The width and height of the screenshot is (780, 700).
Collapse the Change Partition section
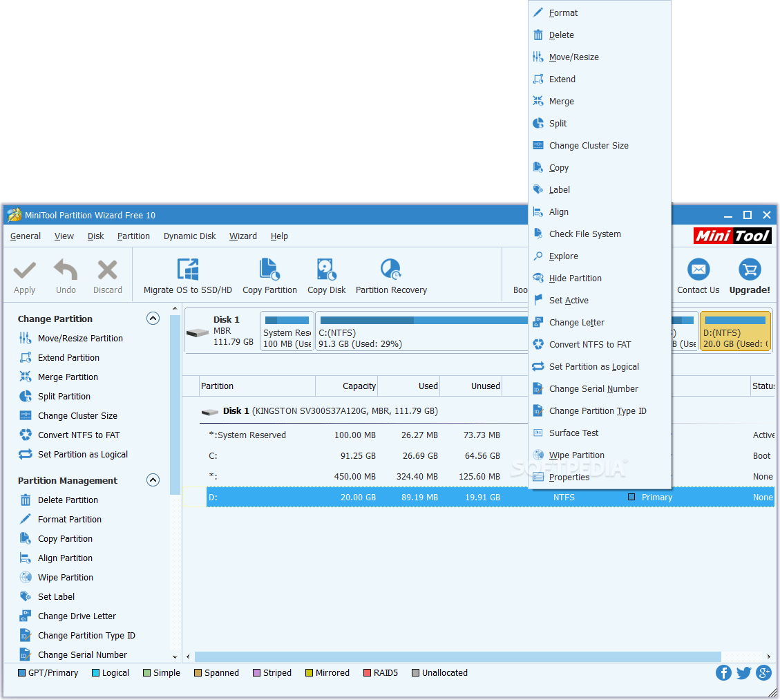153,319
